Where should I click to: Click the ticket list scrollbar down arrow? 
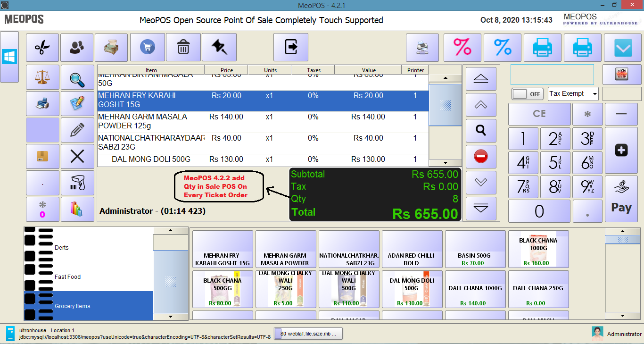(446, 162)
